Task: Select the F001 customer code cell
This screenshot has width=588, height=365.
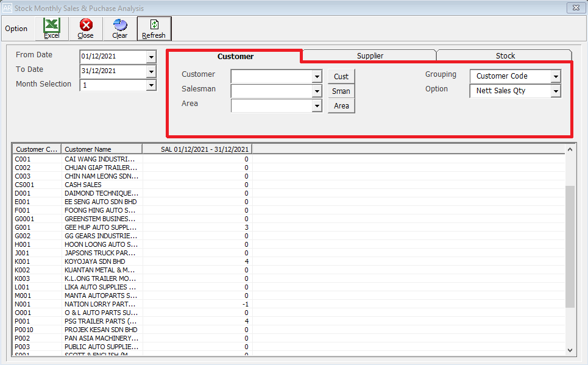Action: click(37, 210)
